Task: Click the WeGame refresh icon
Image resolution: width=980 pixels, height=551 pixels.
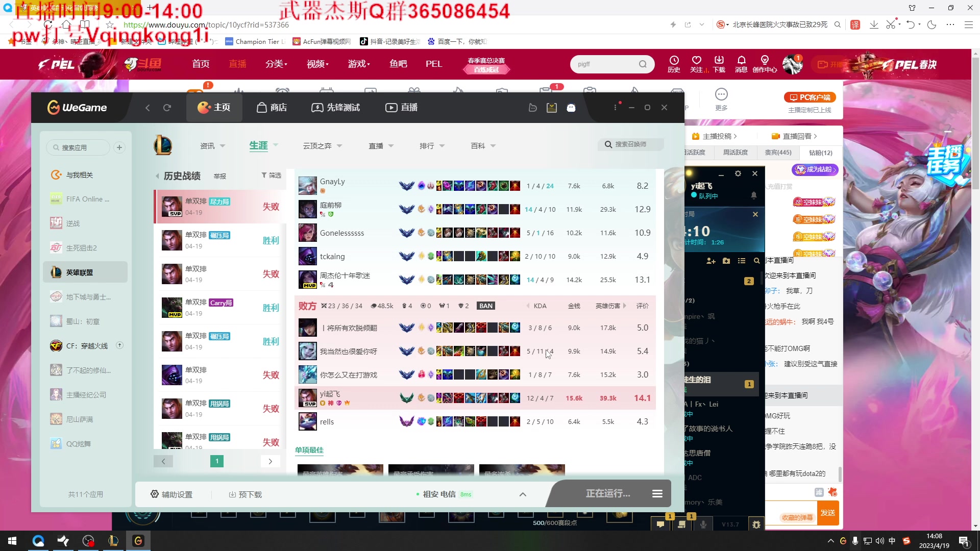Action: point(167,108)
